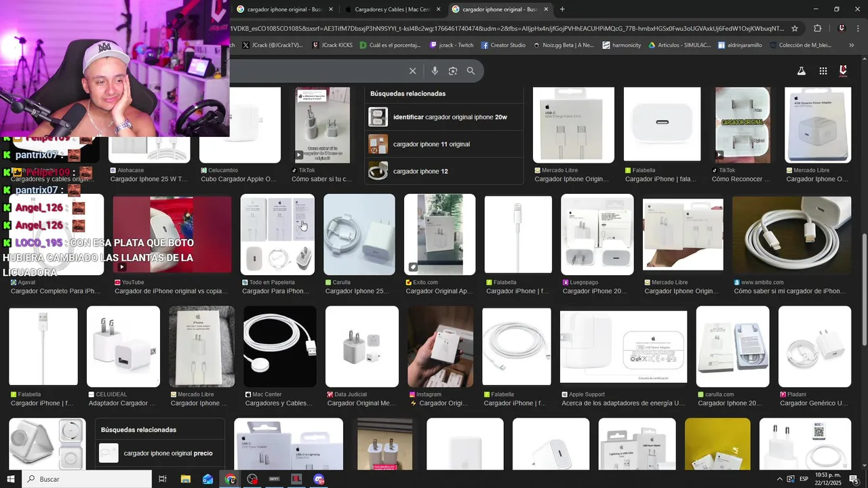Open JCrack KICKS bookmark
Viewport: 868px width, 488px height.
coord(332,45)
